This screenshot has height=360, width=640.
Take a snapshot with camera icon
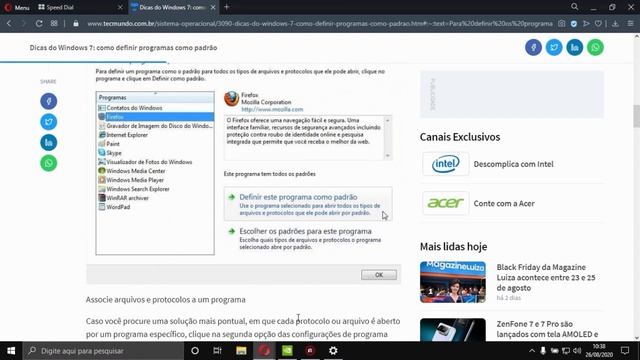tap(562, 24)
